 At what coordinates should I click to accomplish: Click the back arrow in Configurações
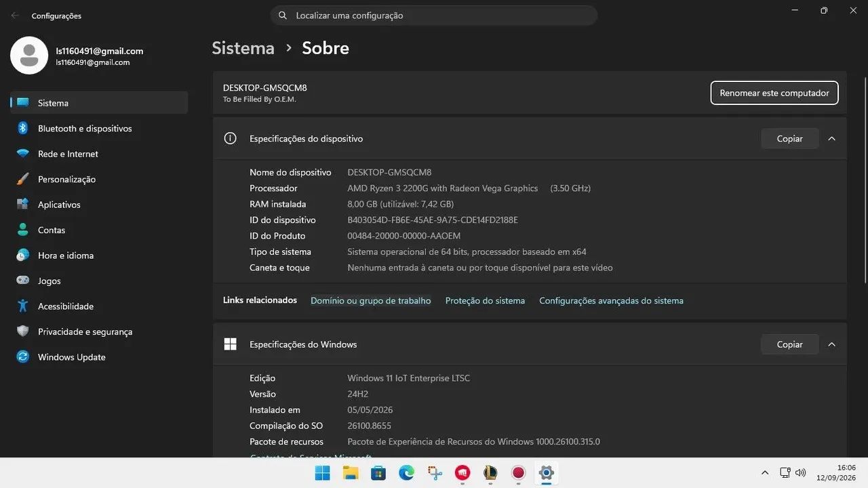[15, 16]
